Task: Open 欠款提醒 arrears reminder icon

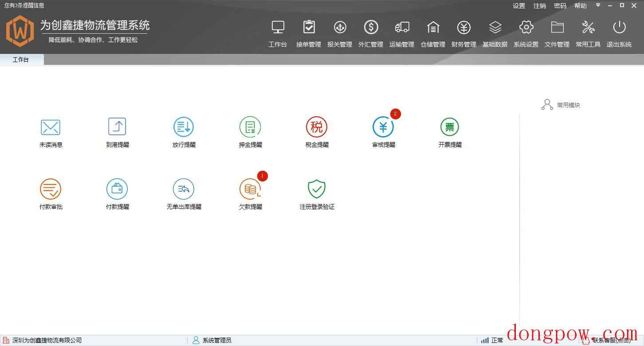Action: tap(250, 189)
